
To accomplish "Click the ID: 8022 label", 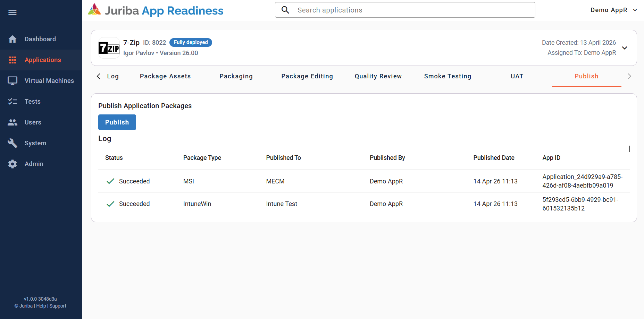I will (x=154, y=43).
